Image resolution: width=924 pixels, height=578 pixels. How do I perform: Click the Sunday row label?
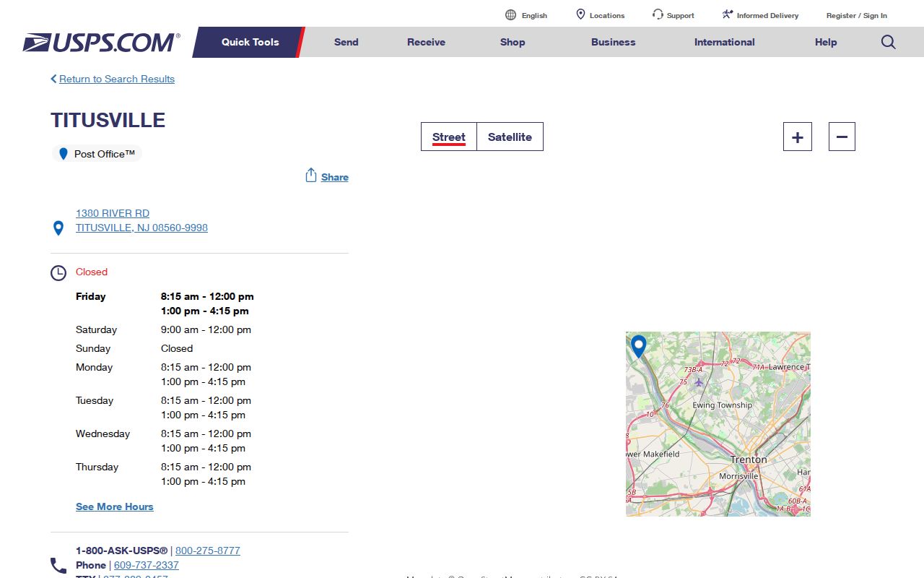(93, 348)
